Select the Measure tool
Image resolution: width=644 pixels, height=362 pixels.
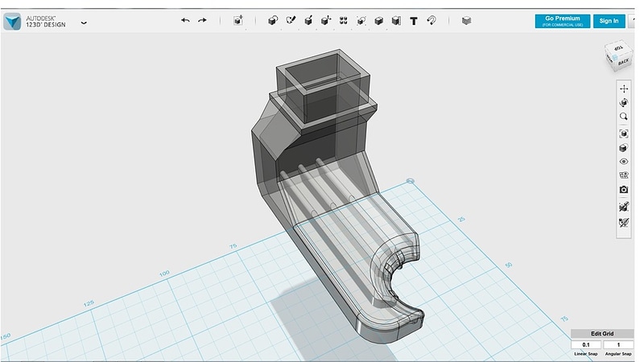coord(396,21)
